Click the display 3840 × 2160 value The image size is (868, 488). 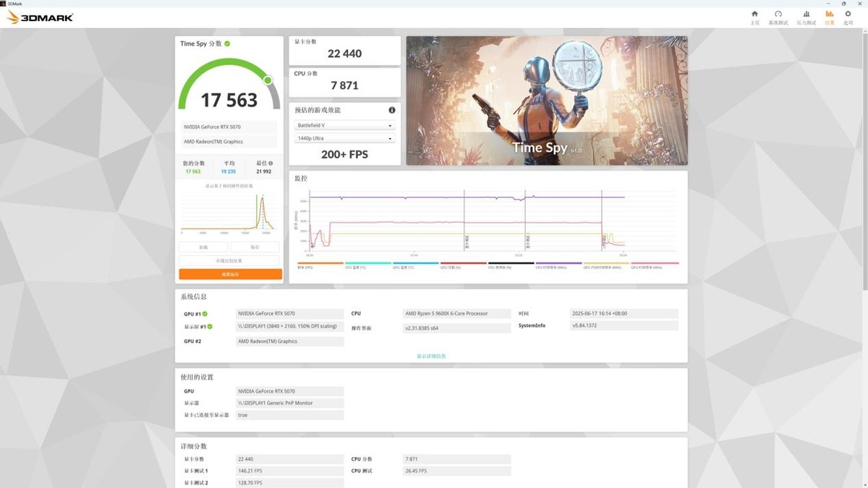(290, 327)
